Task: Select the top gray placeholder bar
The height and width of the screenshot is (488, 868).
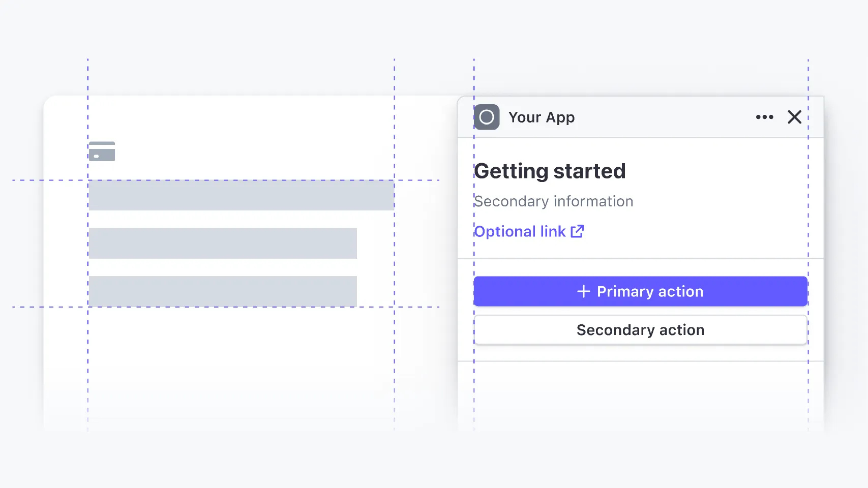Action: pyautogui.click(x=242, y=196)
